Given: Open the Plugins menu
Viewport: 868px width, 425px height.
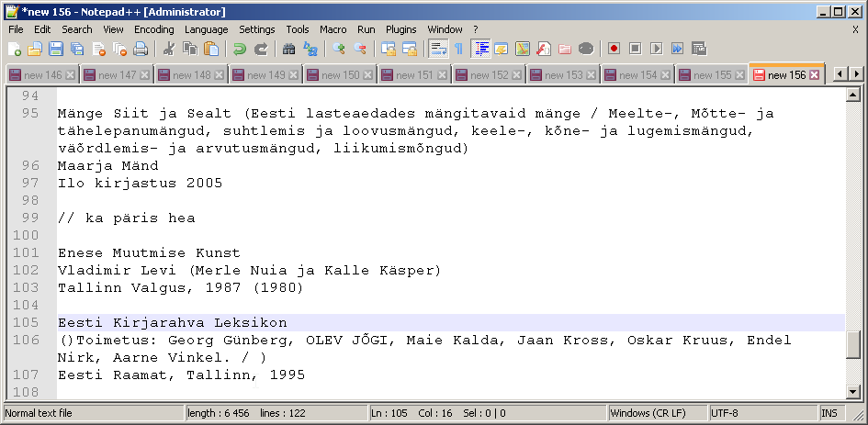Looking at the screenshot, I should pos(400,29).
